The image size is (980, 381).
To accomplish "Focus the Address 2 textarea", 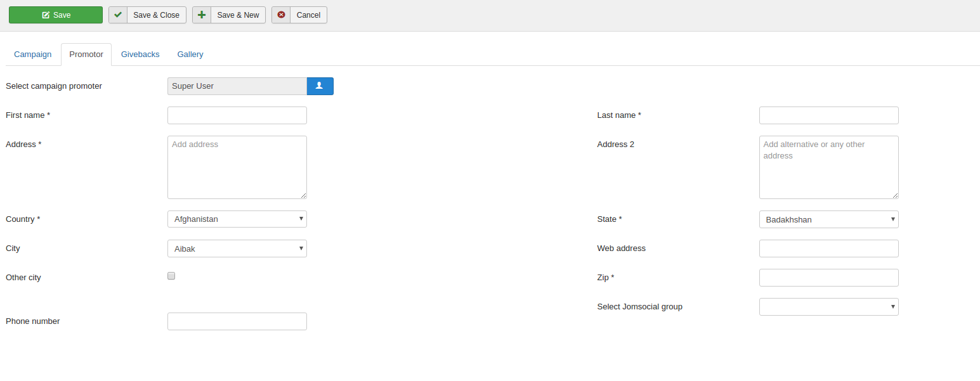I will point(828,167).
